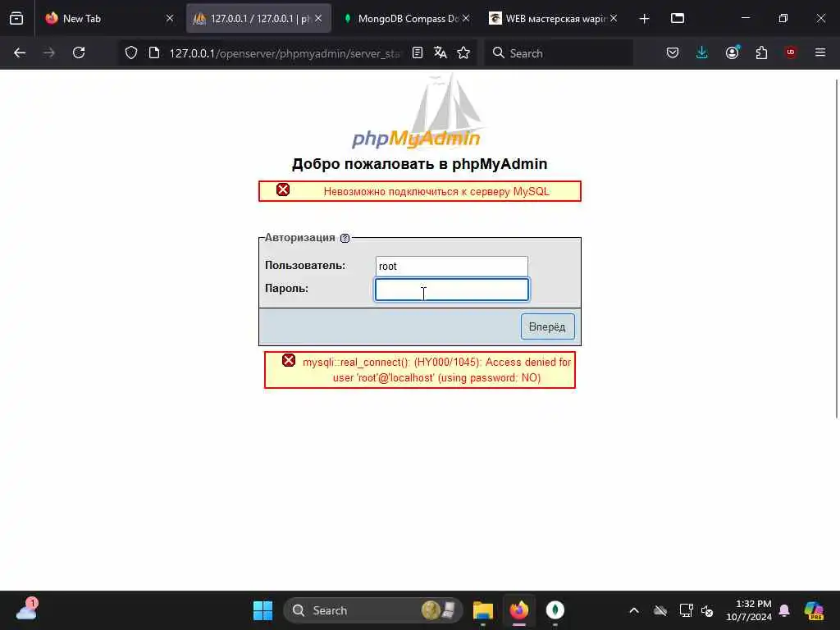Open File Explorer from the taskbar
The image size is (840, 630).
click(x=483, y=610)
